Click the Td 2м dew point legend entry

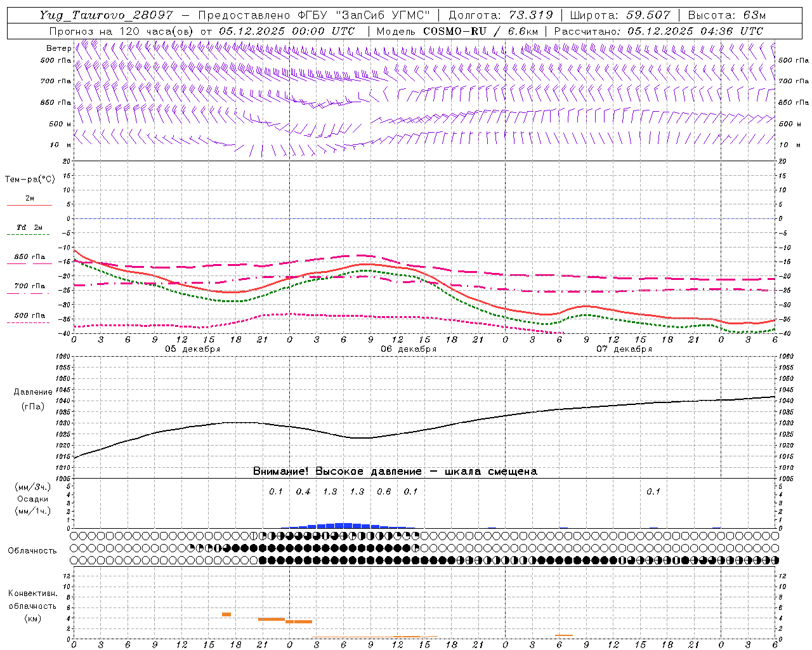29,227
